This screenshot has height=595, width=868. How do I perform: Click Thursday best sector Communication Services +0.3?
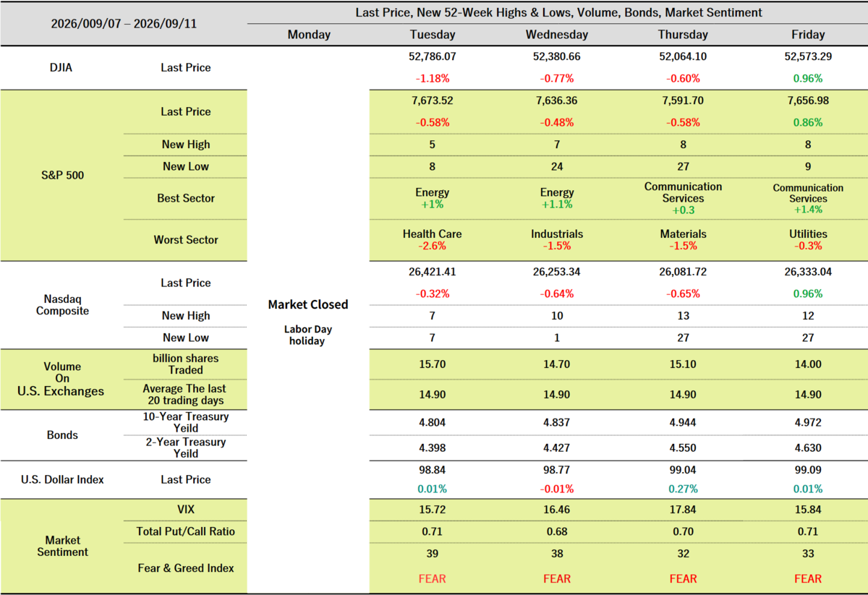[683, 198]
